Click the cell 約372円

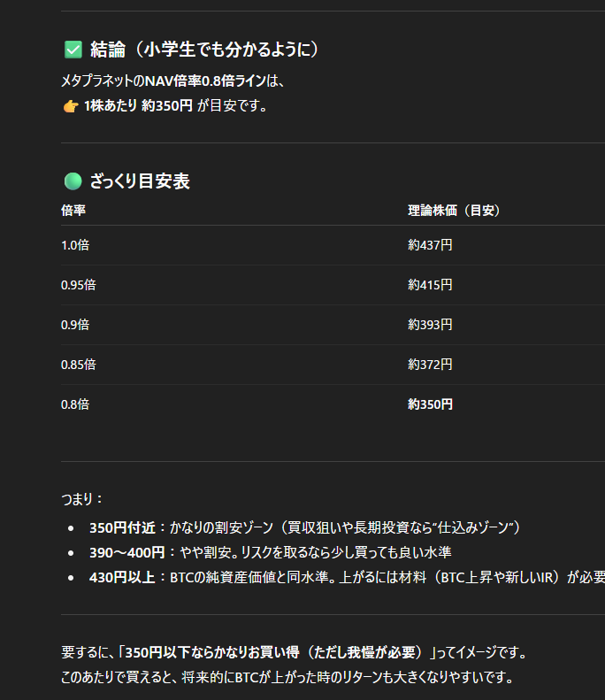[x=430, y=365]
